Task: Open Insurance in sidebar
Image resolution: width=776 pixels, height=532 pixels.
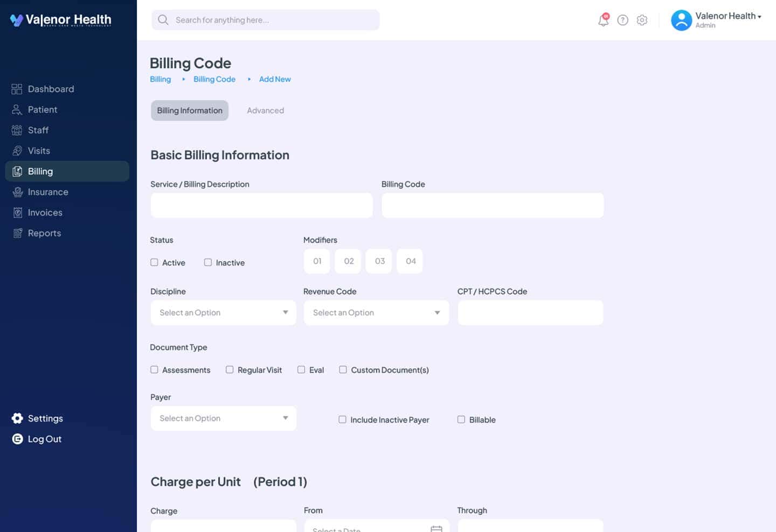Action: tap(48, 192)
